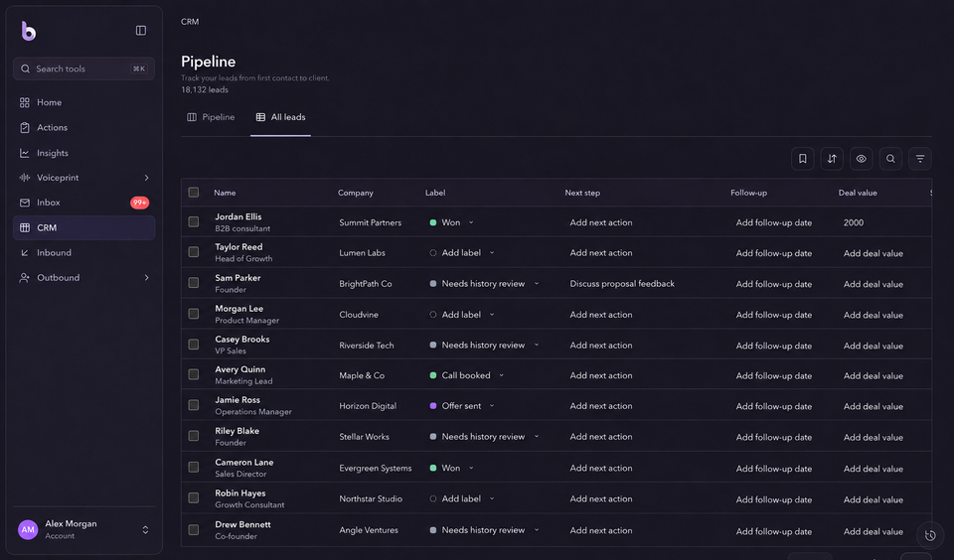Switch to the Pipeline tab

(x=211, y=117)
